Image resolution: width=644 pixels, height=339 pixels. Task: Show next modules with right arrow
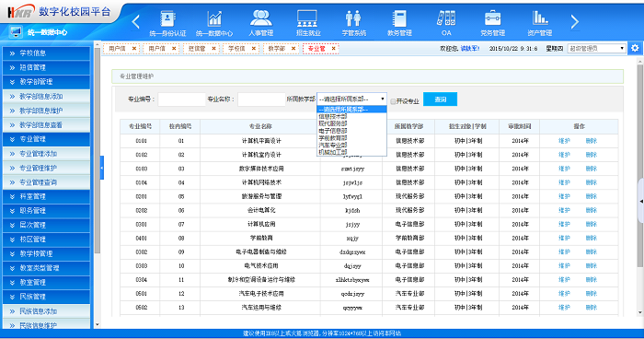pyautogui.click(x=575, y=21)
